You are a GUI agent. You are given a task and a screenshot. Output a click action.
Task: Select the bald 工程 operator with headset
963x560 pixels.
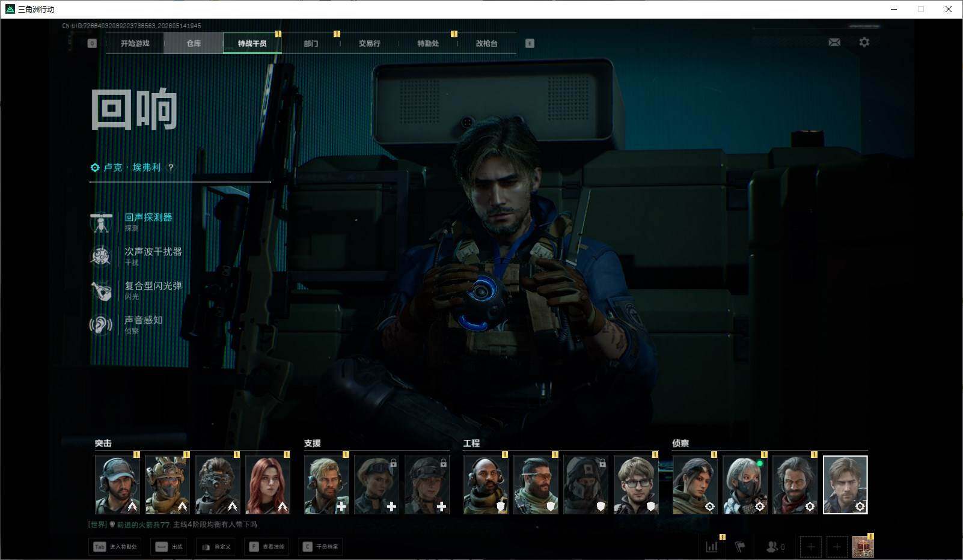coord(486,485)
